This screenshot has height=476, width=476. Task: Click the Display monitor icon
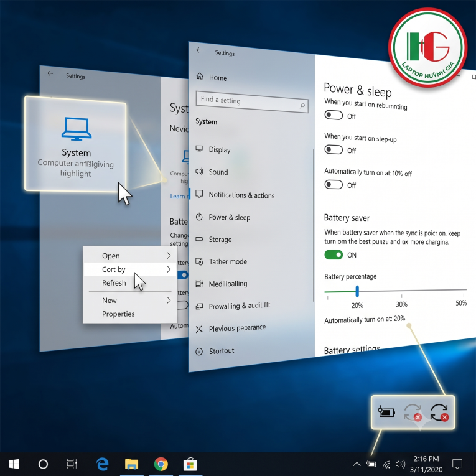(199, 149)
